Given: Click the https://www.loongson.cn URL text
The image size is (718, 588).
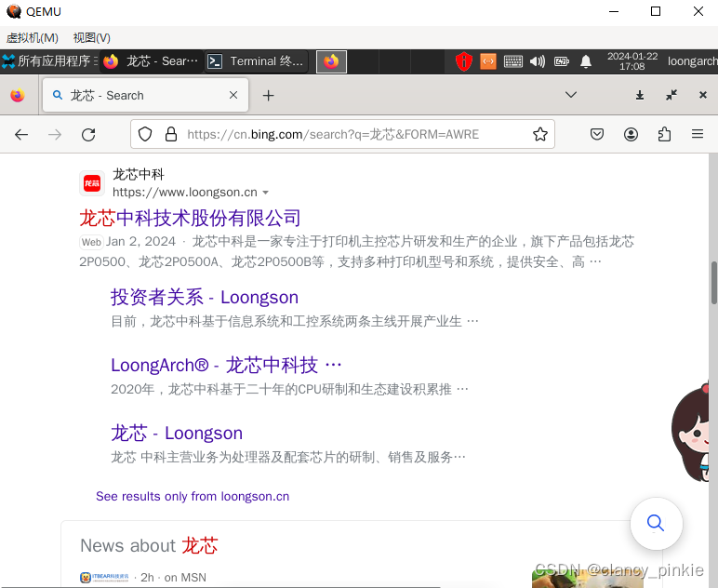Looking at the screenshot, I should (x=184, y=193).
